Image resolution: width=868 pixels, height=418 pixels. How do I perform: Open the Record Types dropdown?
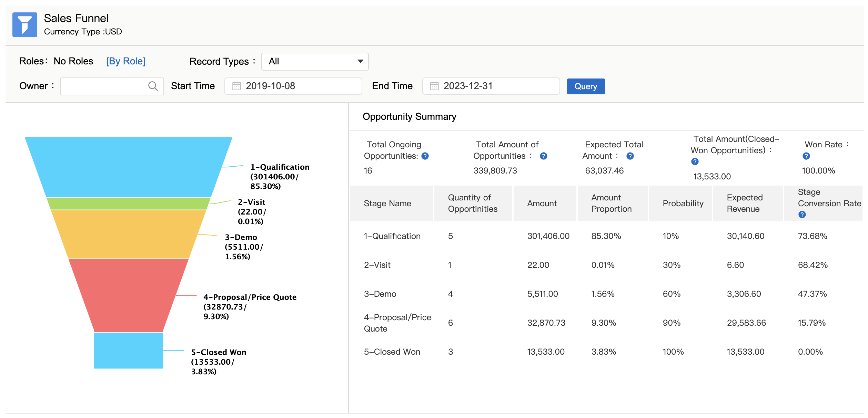point(315,62)
